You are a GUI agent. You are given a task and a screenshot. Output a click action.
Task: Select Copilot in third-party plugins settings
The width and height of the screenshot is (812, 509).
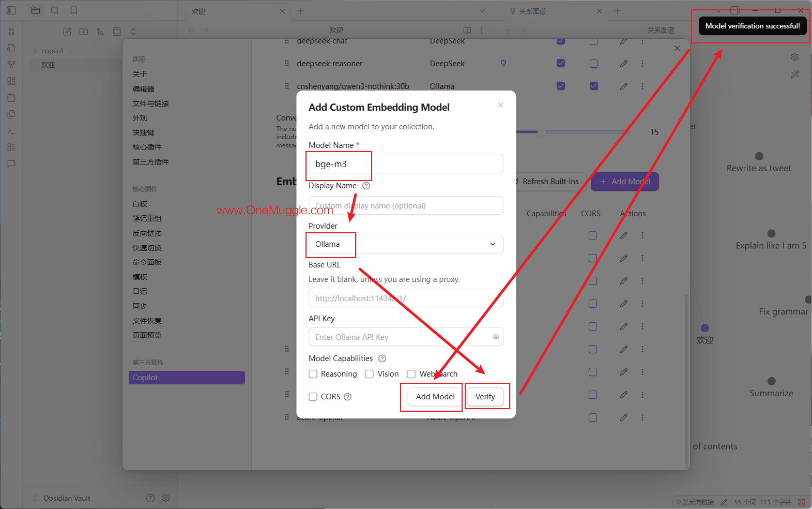187,378
